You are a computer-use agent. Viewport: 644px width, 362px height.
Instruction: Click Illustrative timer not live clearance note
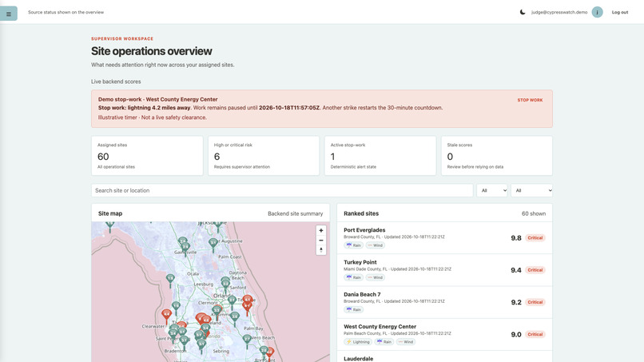click(153, 117)
